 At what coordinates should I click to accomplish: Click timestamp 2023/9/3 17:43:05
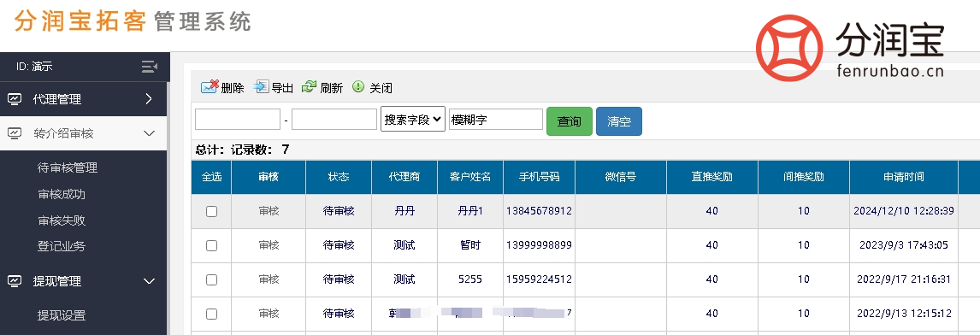(x=904, y=245)
